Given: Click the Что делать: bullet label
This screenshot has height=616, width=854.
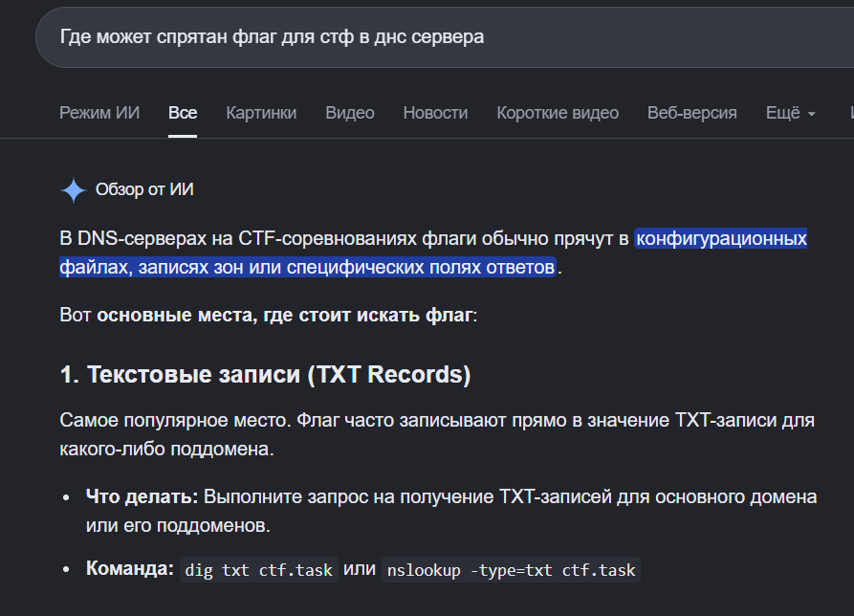Looking at the screenshot, I should 142,496.
